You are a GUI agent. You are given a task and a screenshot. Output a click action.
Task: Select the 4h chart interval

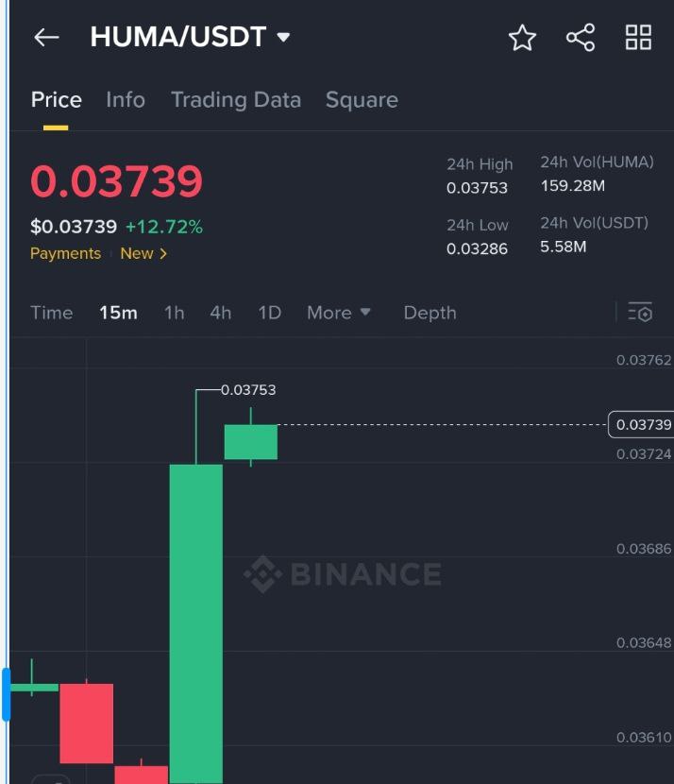click(x=220, y=313)
